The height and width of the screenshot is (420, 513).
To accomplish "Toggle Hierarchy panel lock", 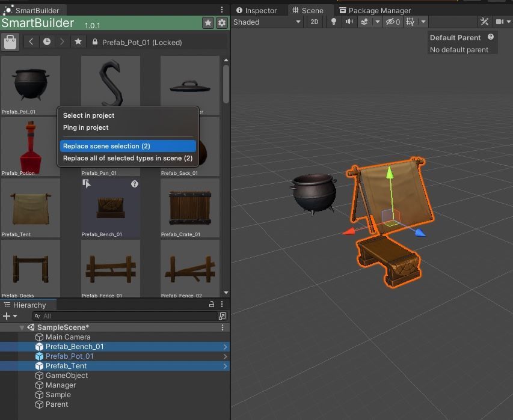I will 211,304.
